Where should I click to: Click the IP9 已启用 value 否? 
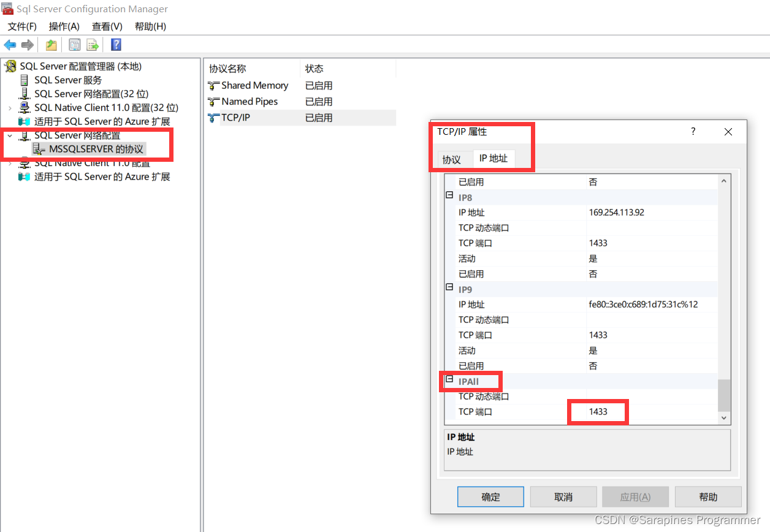tap(593, 366)
